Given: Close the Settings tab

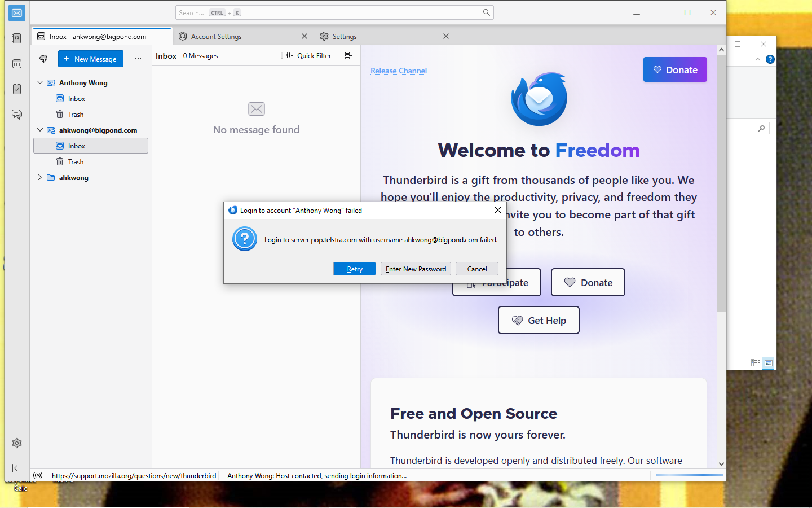Looking at the screenshot, I should (446, 36).
